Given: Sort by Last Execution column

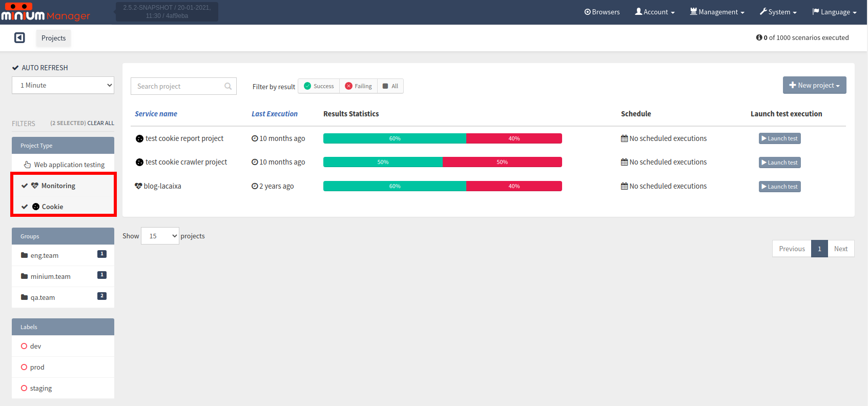Looking at the screenshot, I should [274, 114].
